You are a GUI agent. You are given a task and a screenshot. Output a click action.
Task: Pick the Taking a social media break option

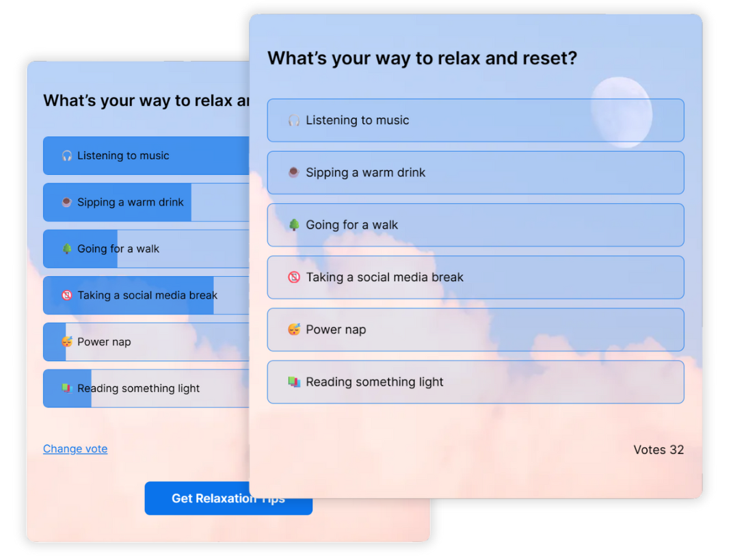click(475, 277)
